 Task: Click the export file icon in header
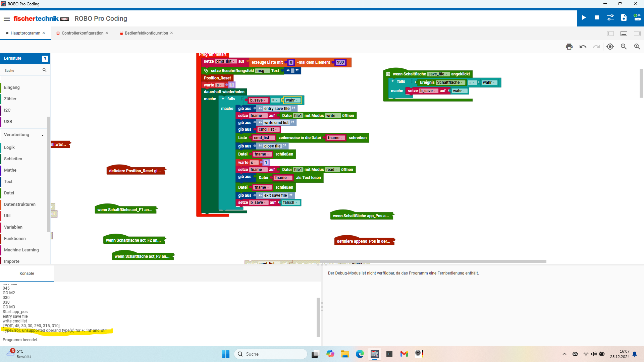(624, 18)
